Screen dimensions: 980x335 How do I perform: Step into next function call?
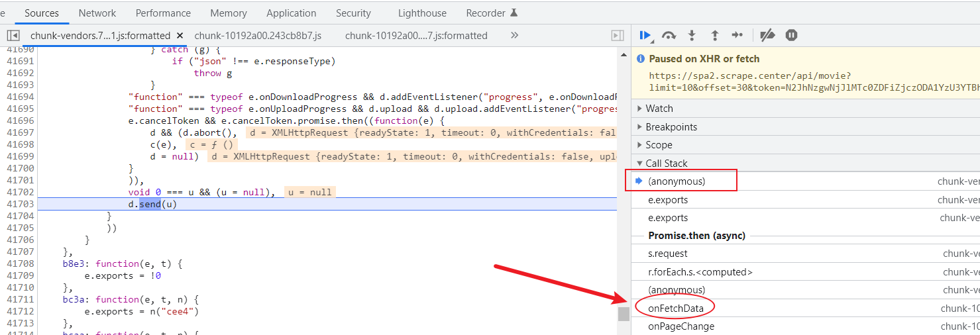692,36
